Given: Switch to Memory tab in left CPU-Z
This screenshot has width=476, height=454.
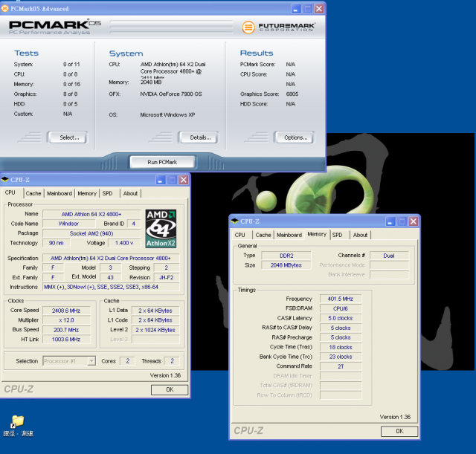Looking at the screenshot, I should coord(87,193).
